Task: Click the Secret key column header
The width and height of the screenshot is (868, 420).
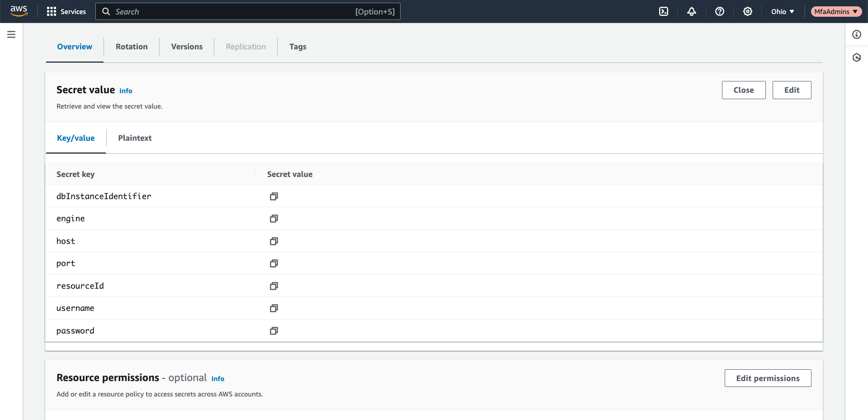Action: click(x=75, y=174)
